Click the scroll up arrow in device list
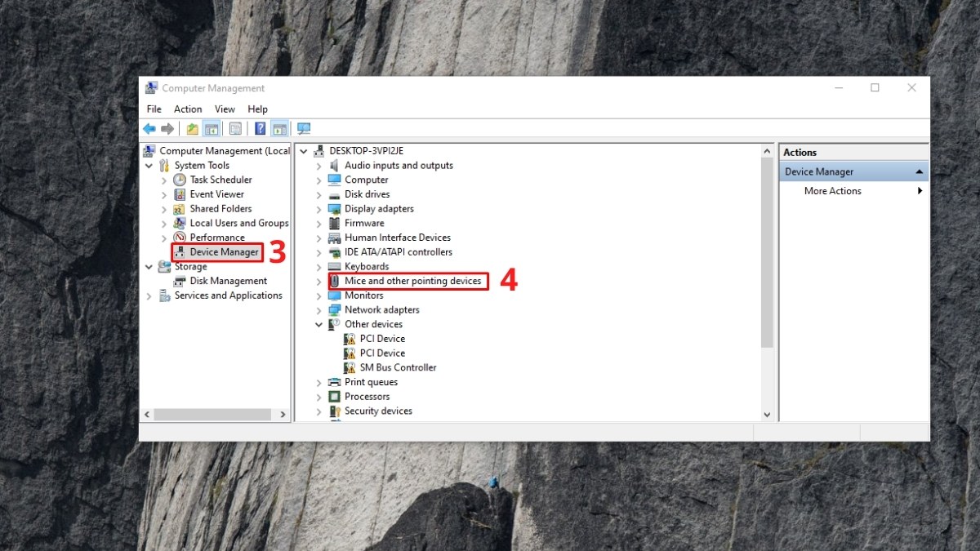 click(x=767, y=152)
